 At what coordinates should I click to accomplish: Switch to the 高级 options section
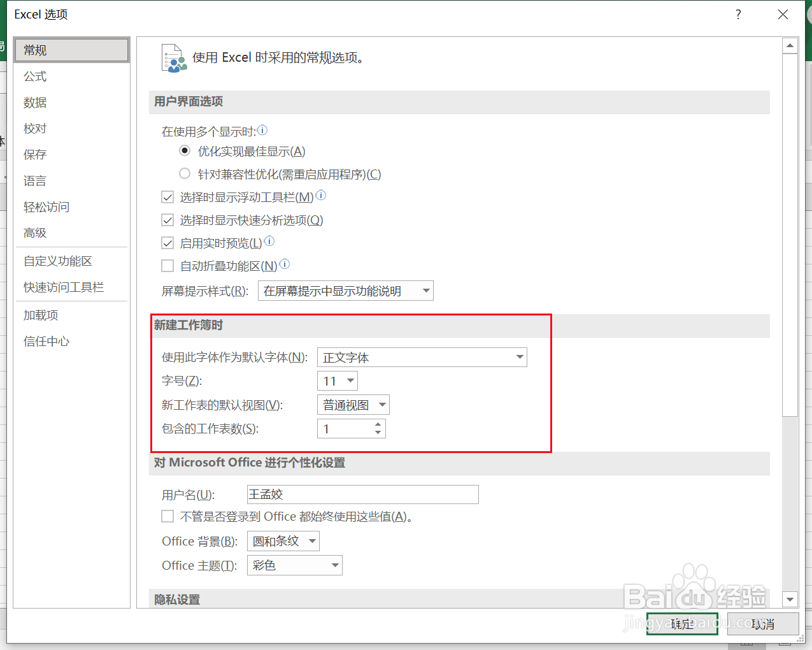(x=34, y=233)
